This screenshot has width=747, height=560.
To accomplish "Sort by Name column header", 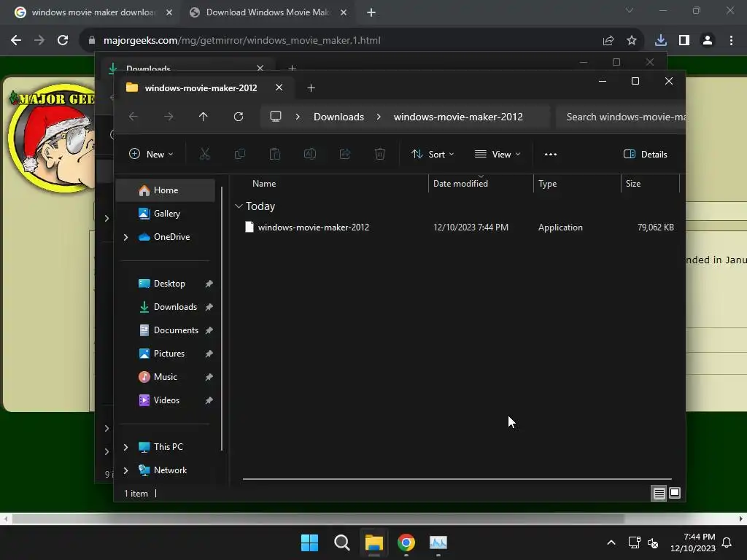I will coord(264,184).
